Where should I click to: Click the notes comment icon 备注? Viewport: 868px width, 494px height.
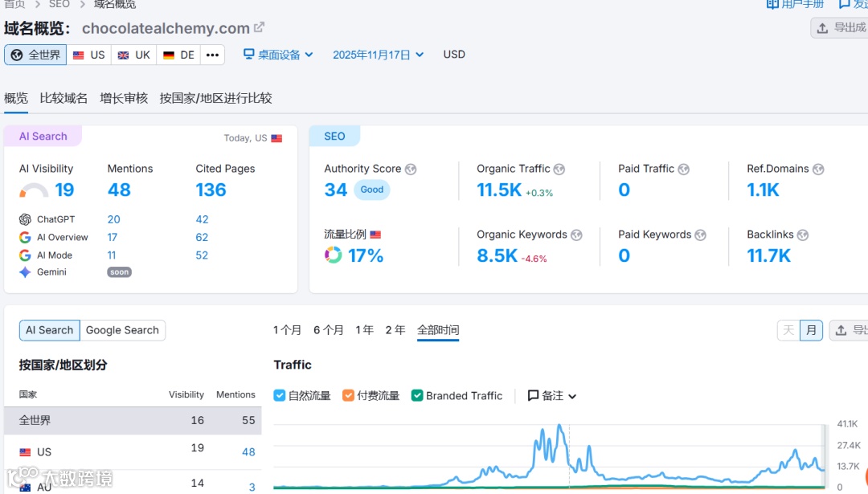(x=533, y=395)
